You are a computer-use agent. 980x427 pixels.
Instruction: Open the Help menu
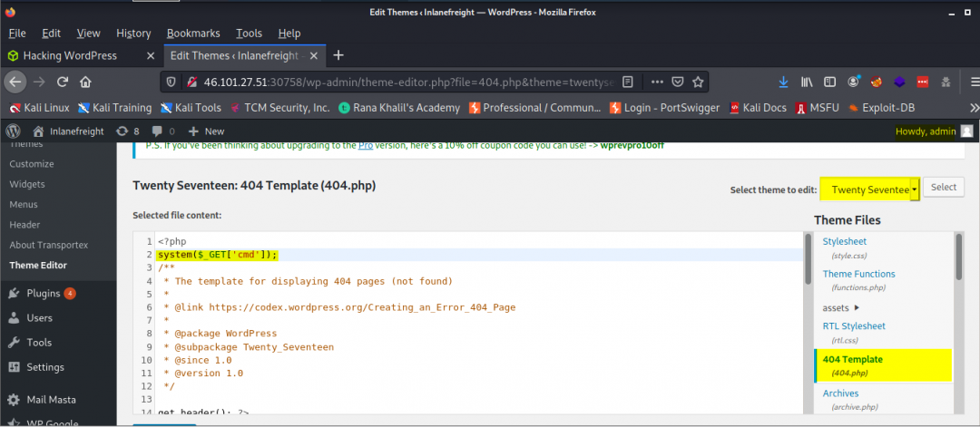tap(289, 33)
